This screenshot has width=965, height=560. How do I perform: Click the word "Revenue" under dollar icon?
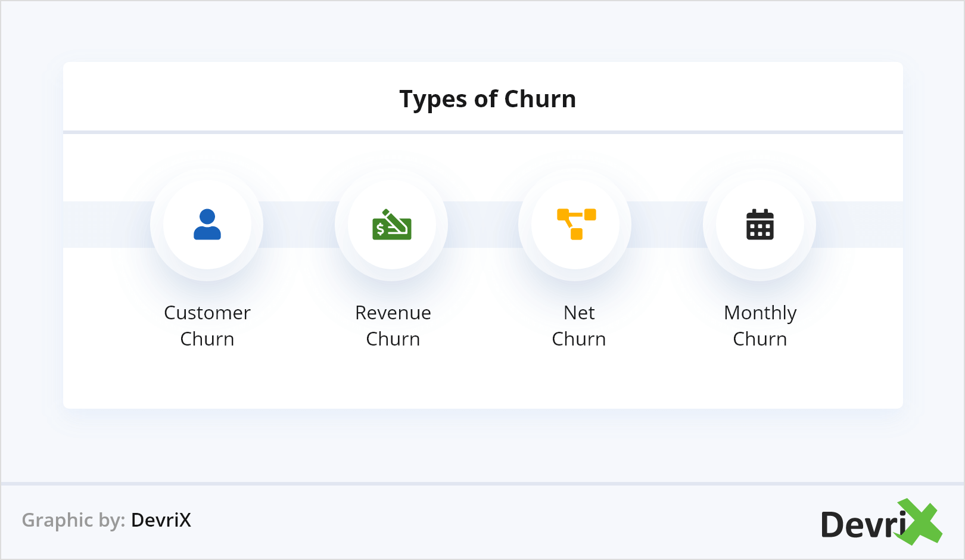[x=393, y=313]
